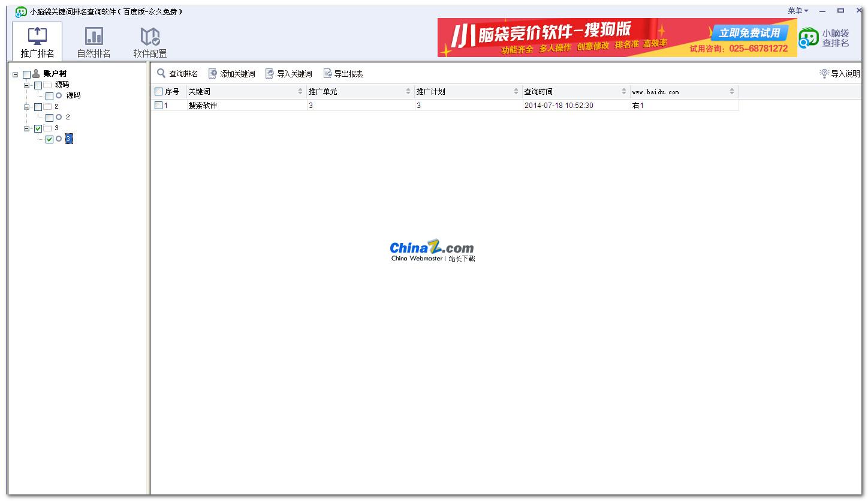Sort by the 推广计划 column arrows
The width and height of the screenshot is (868, 501).
point(516,92)
